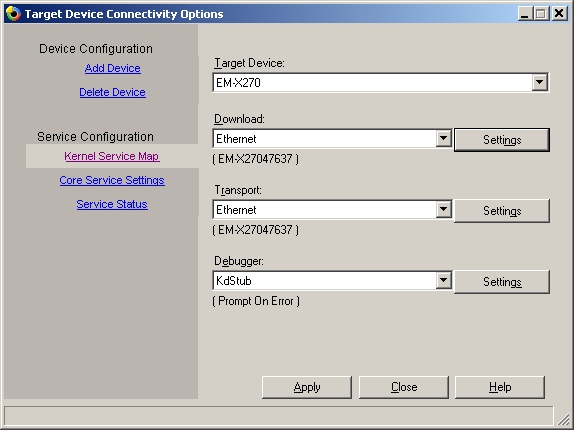The height and width of the screenshot is (430, 574).
Task: Open Help for connectivity options
Action: click(x=500, y=387)
